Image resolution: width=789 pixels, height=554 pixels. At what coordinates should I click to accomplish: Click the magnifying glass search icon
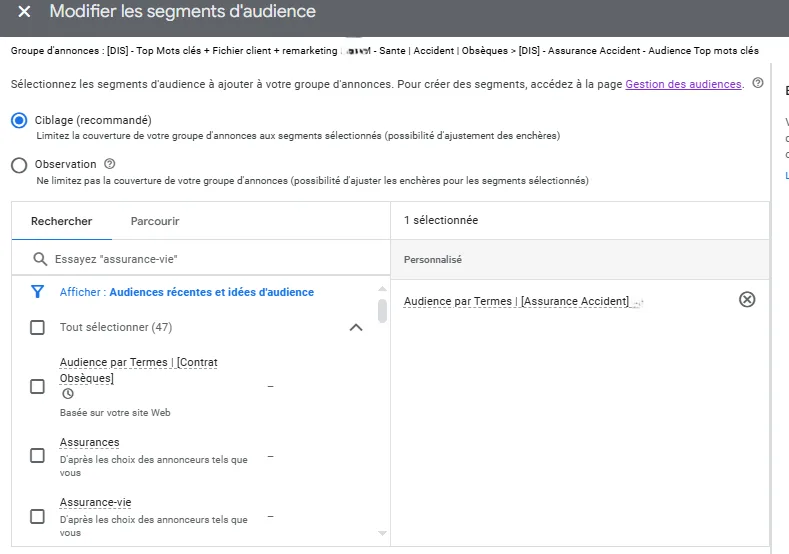40,259
